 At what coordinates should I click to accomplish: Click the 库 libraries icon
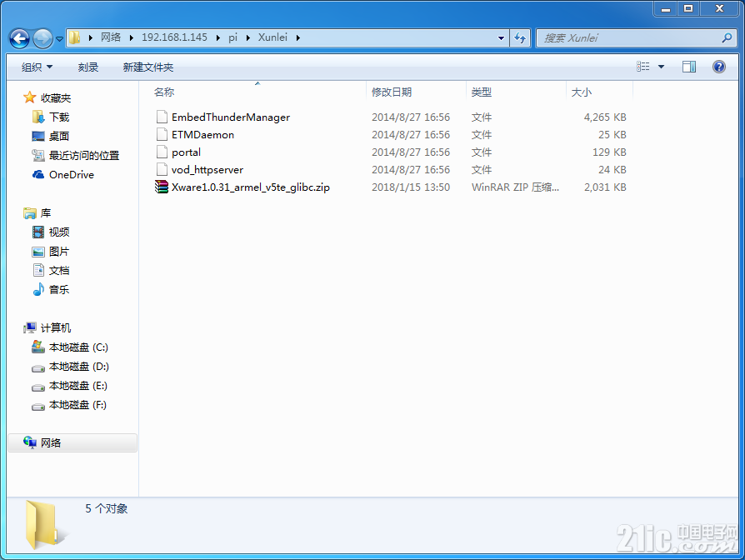tap(29, 213)
